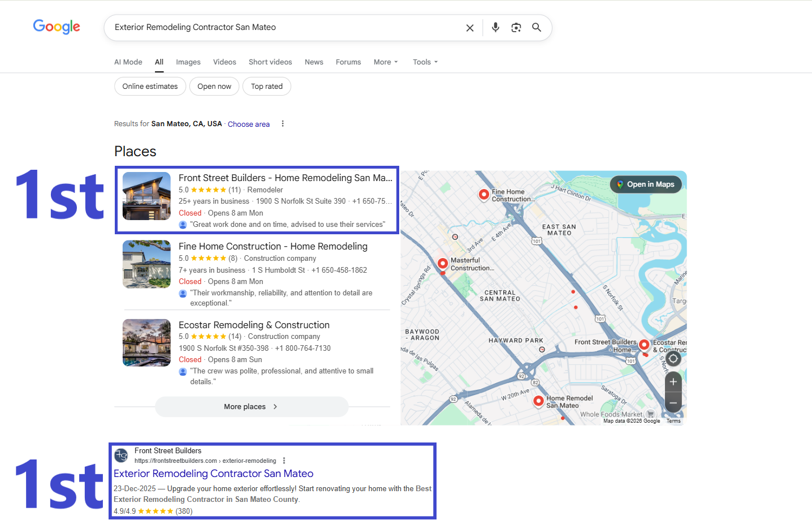Click the Home Remodel San Mateo map pin

pos(539,401)
